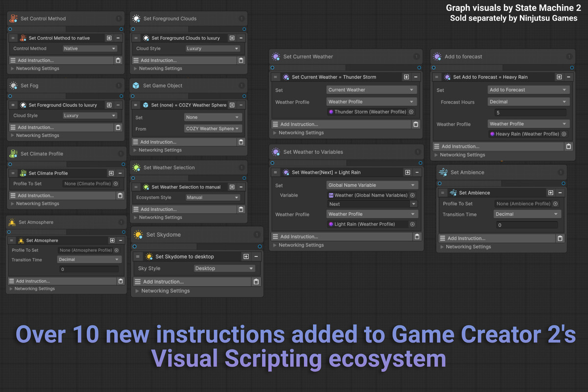The height and width of the screenshot is (392, 588).
Task: Click the sun icon on Set Foreground Clouds header
Action: (135, 18)
